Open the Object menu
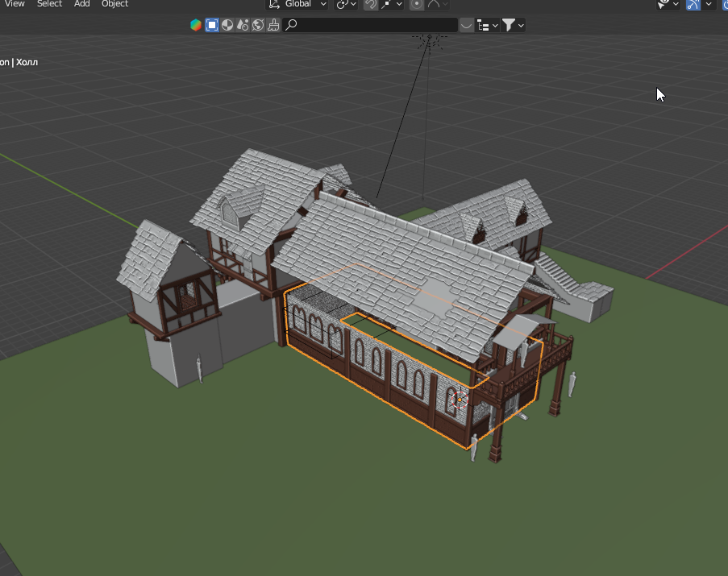The height and width of the screenshot is (576, 728). [114, 4]
